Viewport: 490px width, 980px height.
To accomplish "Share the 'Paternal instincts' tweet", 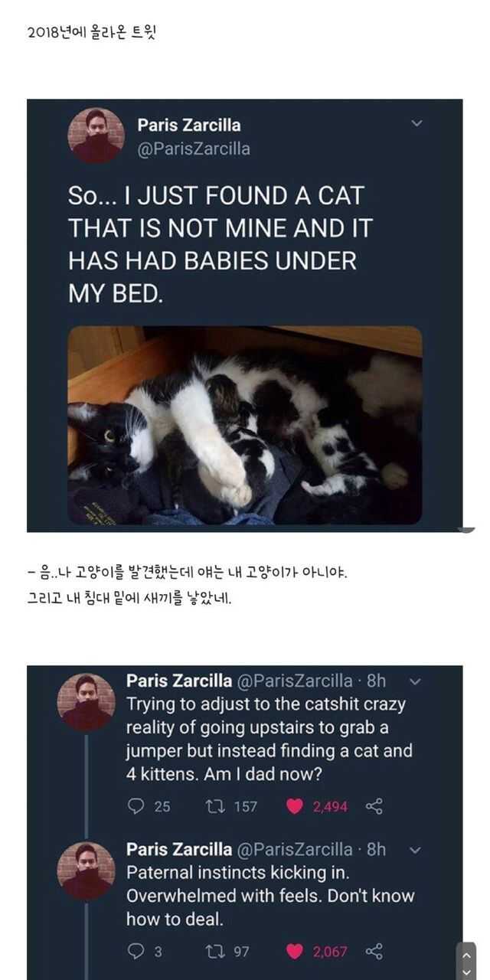I will tap(374, 952).
